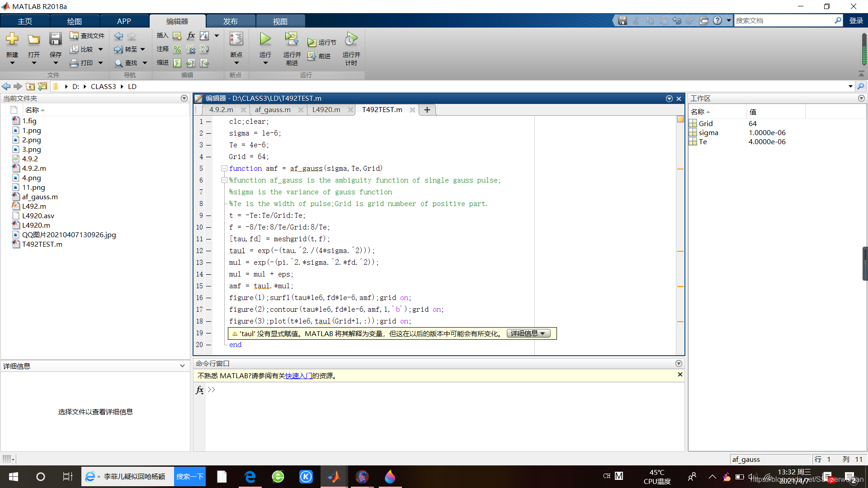This screenshot has width=868, height=488.
Task: Click the New (新建) file icon
Action: point(12,40)
